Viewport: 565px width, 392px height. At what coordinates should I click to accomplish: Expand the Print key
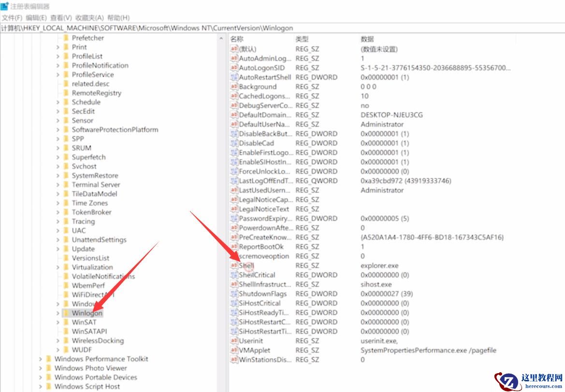(58, 47)
